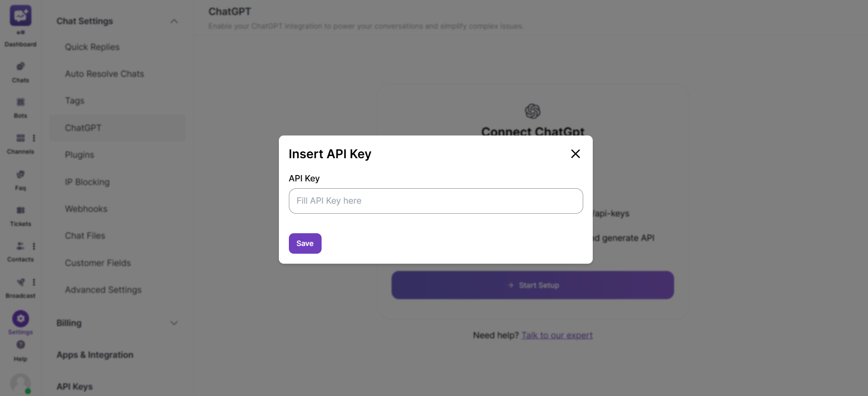Select ChatGPT in the settings menu
868x396 pixels.
[x=83, y=128]
